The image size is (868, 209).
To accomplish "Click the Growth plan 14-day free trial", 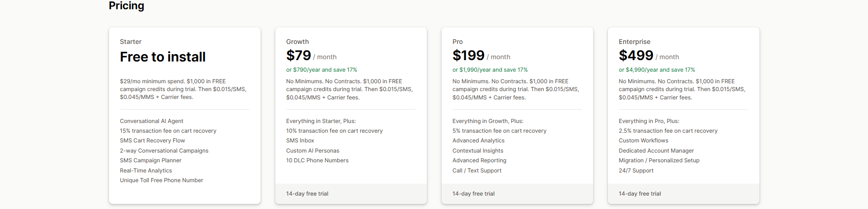I will pyautogui.click(x=307, y=194).
